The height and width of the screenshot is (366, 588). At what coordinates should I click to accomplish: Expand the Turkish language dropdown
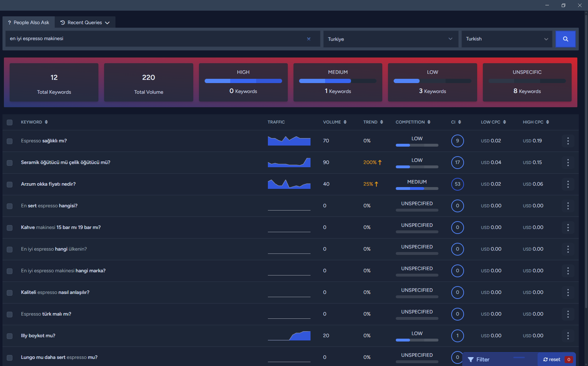point(507,39)
